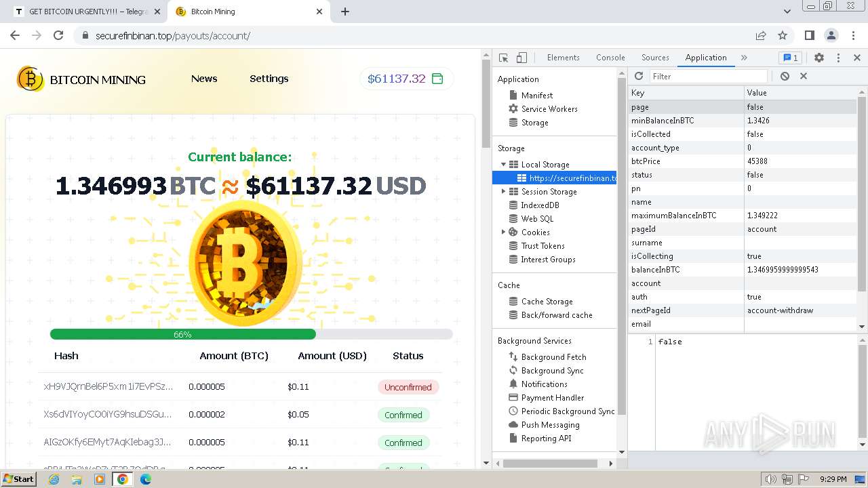Switch to the Elements tab

point(563,58)
